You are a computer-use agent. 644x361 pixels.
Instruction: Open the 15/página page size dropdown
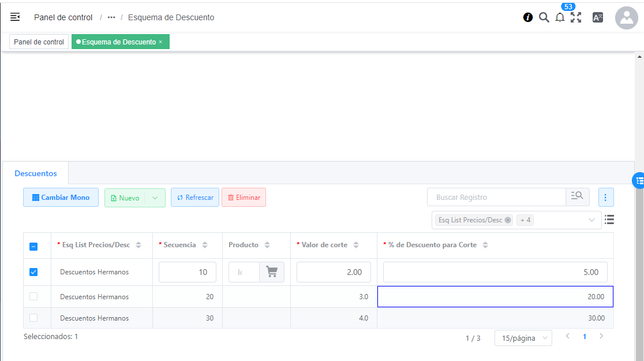click(x=523, y=338)
